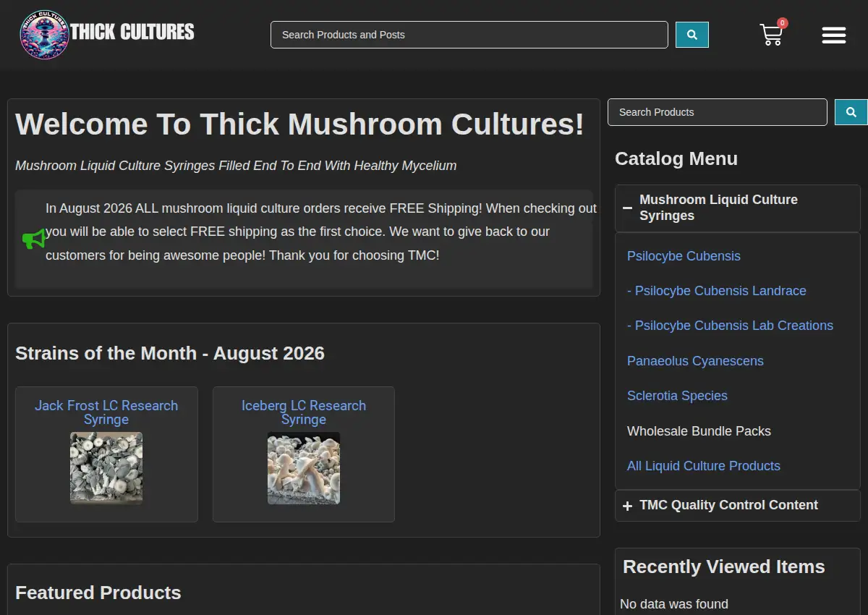Focus the Search Products and Posts field
Screen dimensions: 868x615
coord(469,35)
